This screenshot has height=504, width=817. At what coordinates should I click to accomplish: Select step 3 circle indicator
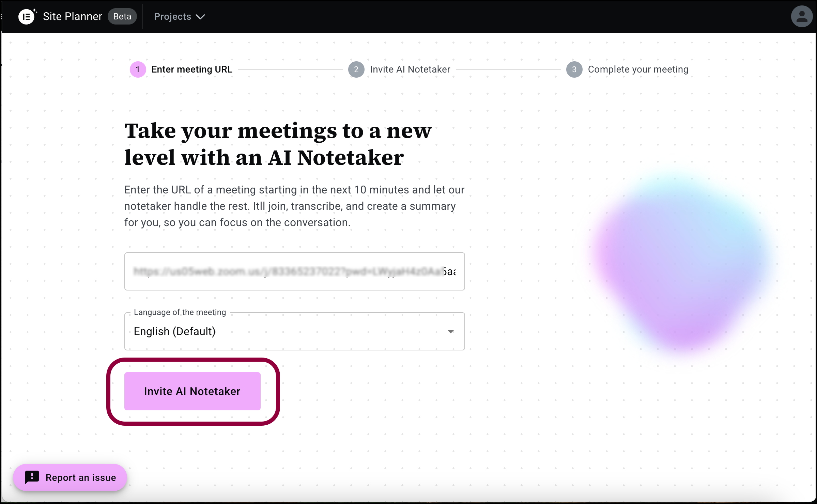574,69
